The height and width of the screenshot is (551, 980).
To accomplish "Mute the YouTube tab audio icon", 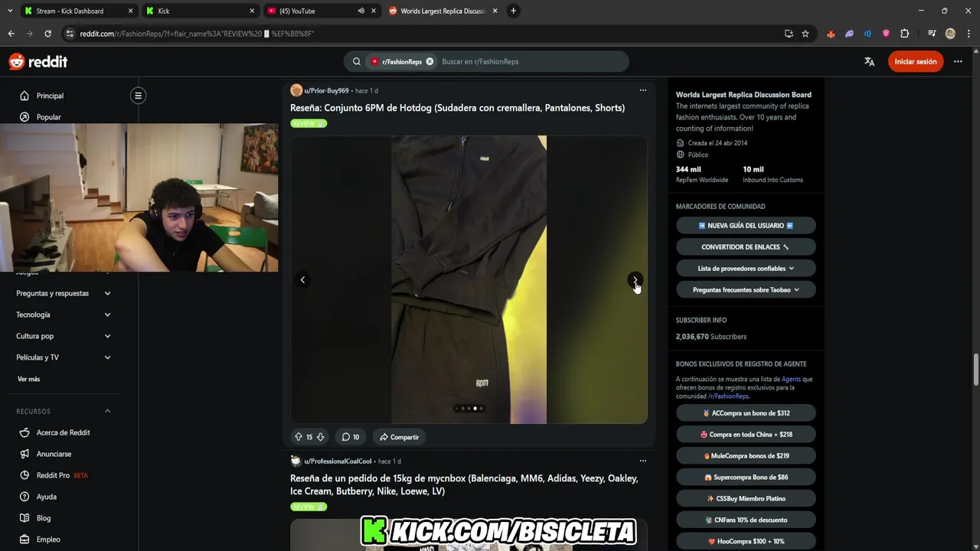I will click(x=361, y=11).
